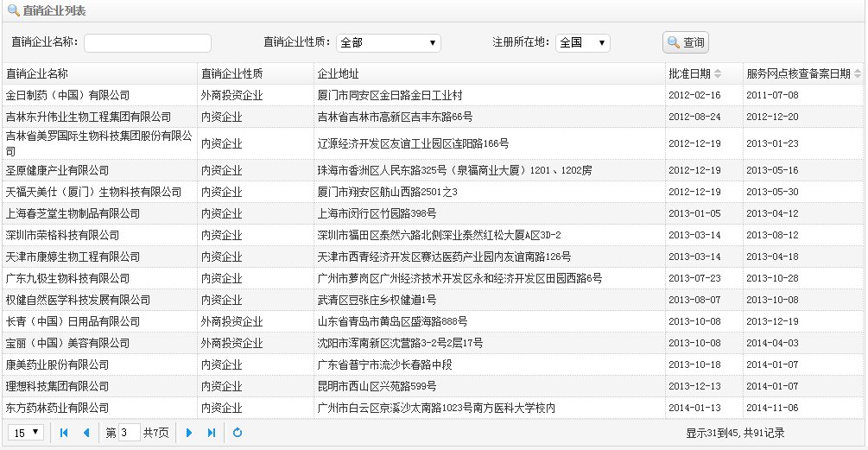The image size is (868, 450).
Task: Click approval date 2013-07-23
Action: pos(694,278)
